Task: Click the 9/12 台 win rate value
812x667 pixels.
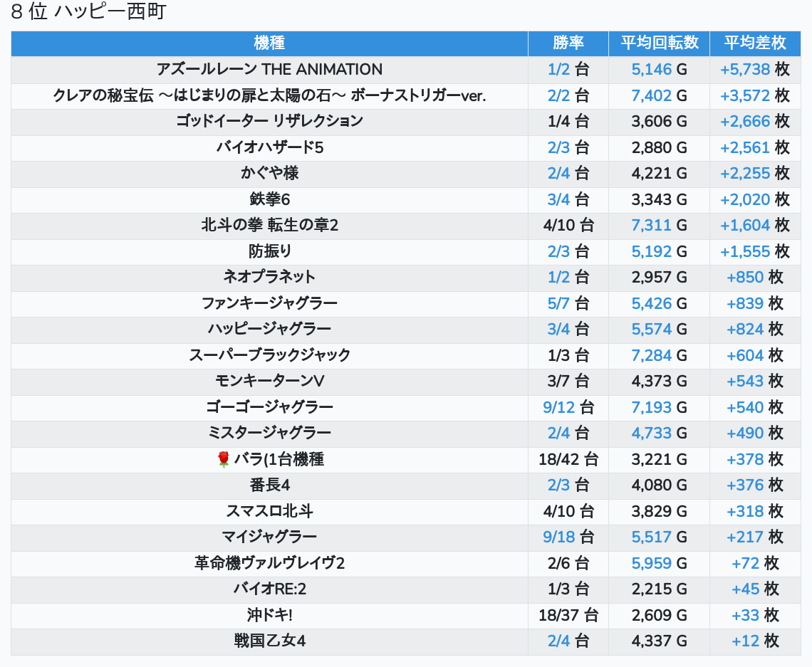Action: [x=568, y=408]
